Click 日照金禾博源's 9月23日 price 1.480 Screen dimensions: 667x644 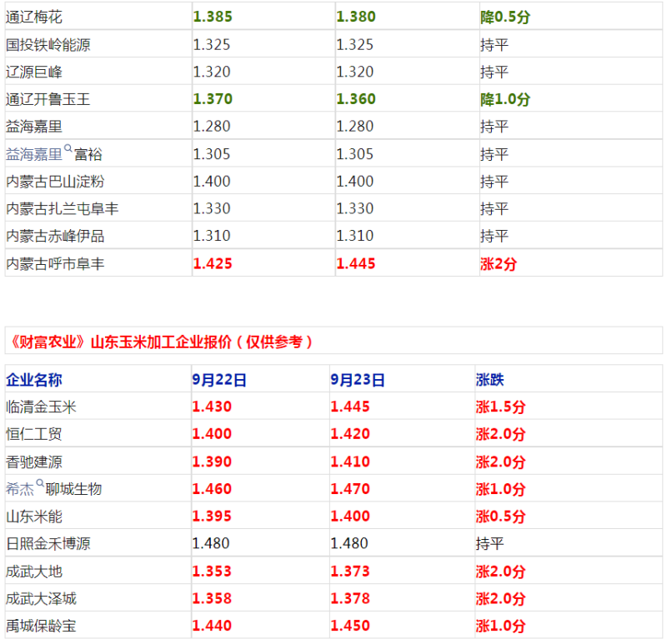coord(349,543)
